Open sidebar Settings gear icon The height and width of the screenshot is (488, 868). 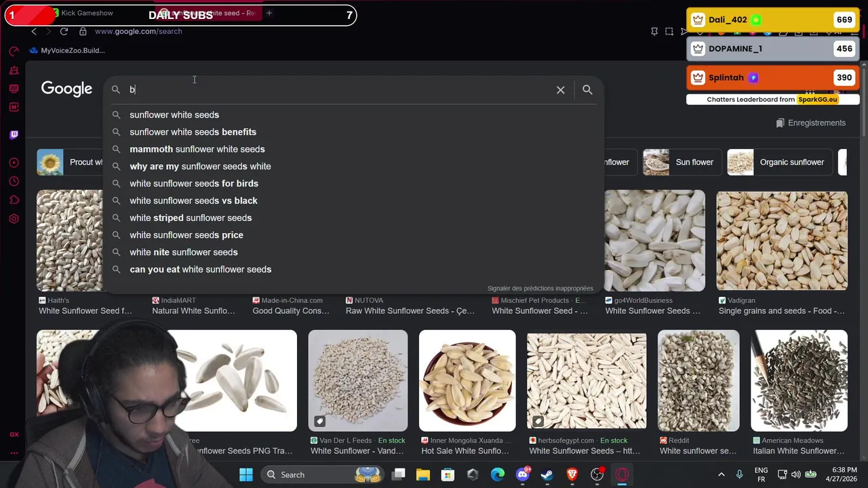tap(14, 219)
